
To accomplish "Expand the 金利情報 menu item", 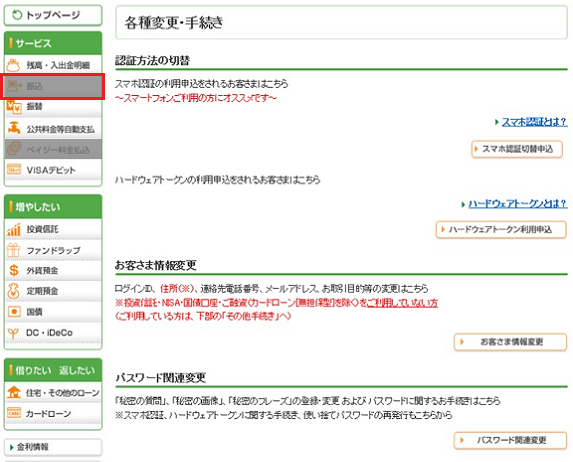I will click(x=53, y=447).
